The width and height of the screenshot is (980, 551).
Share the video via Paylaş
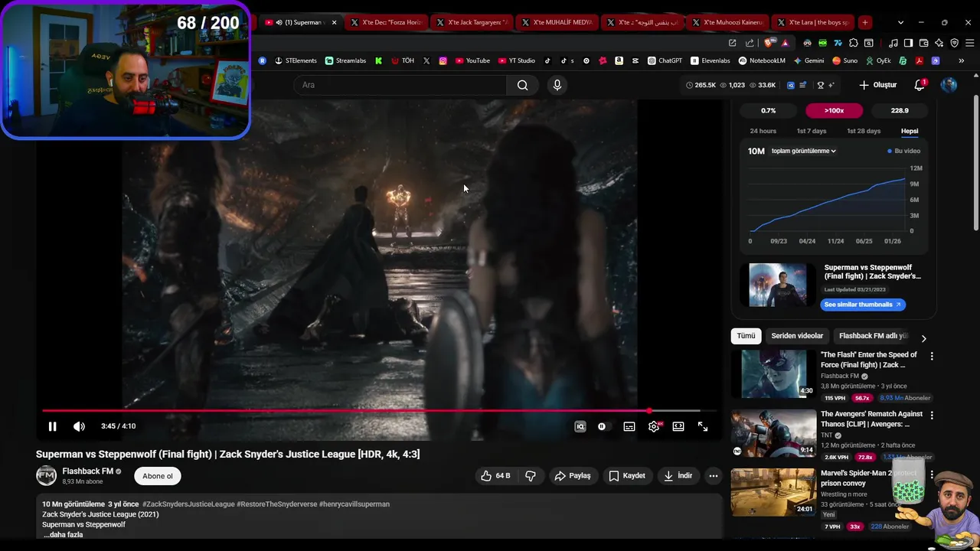pyautogui.click(x=572, y=476)
